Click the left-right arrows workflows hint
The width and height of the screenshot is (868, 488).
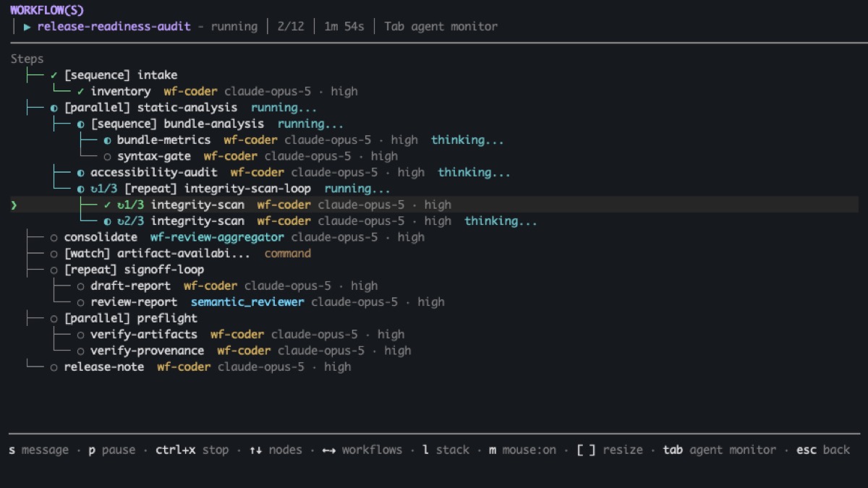(x=362, y=450)
